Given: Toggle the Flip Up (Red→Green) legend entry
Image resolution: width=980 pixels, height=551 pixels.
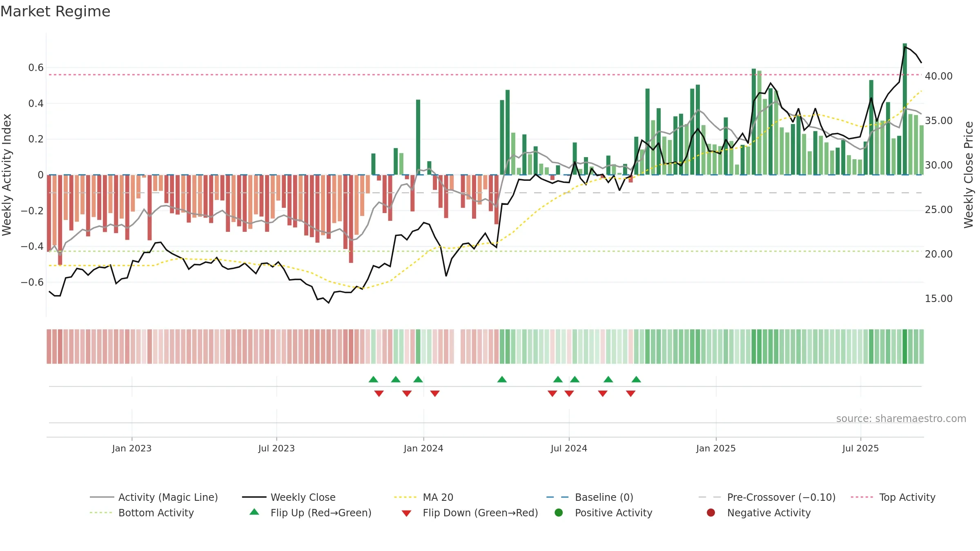Looking at the screenshot, I should click(x=310, y=513).
